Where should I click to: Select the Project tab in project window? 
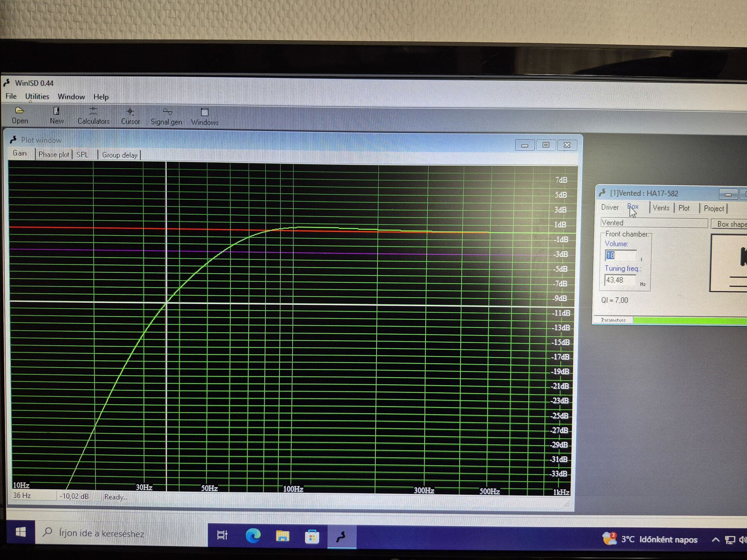point(714,209)
